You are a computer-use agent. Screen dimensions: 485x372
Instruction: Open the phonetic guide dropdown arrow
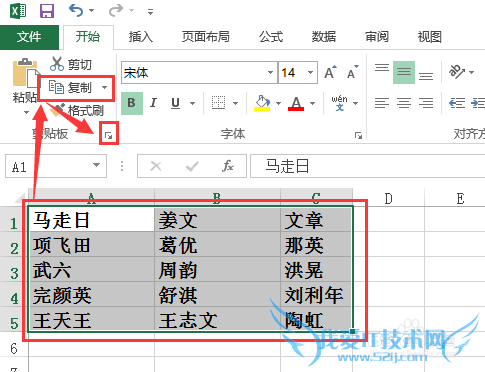[x=356, y=103]
